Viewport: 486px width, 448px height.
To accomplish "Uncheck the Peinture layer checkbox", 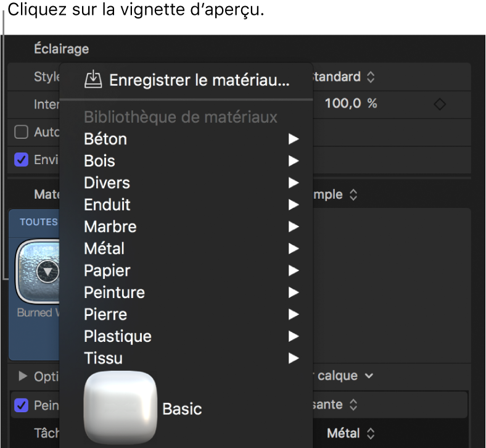I will click(x=22, y=405).
